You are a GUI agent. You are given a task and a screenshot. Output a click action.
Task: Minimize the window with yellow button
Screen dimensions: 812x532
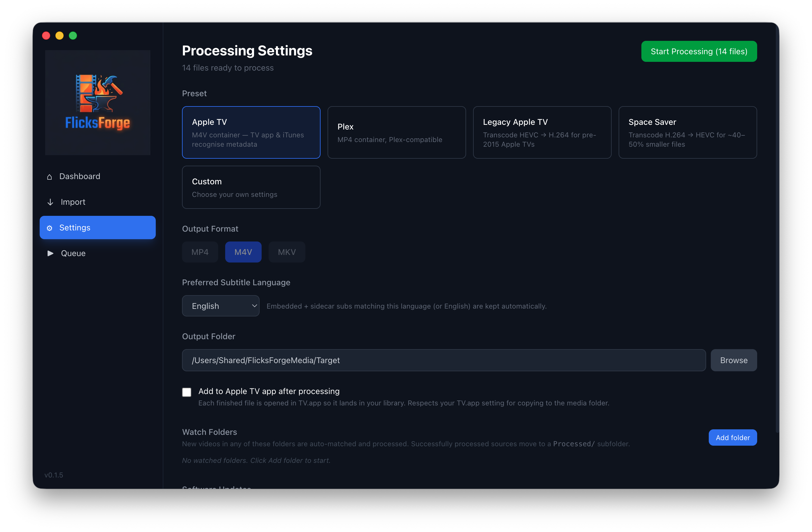[60, 36]
